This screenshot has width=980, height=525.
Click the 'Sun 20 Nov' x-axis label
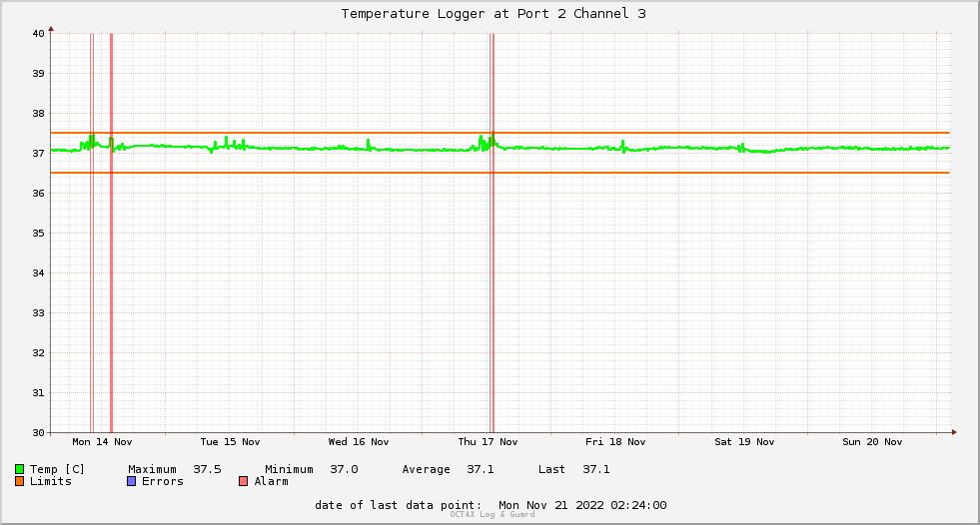872,442
